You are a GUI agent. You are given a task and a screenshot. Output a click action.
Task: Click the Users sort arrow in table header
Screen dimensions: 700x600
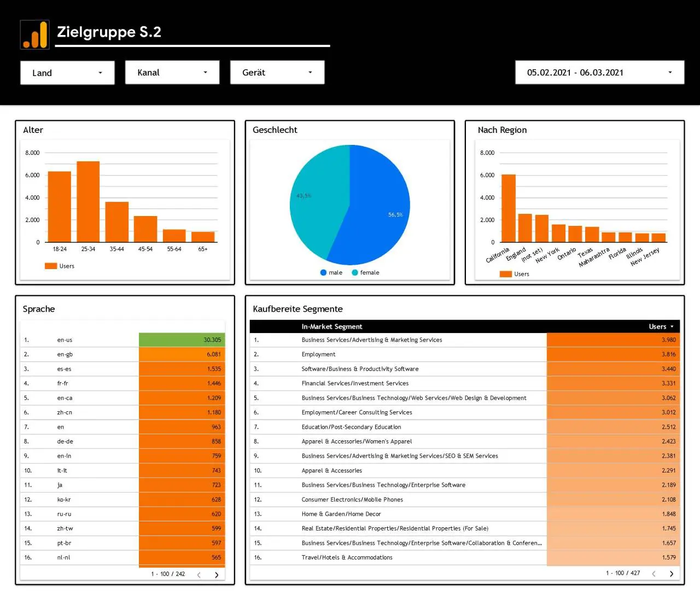(x=672, y=327)
